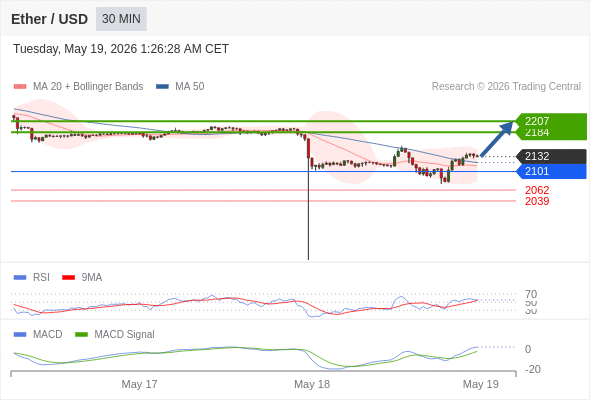Click the blue MACD legend marker
Screen dimensions: 590x400
(x=20, y=335)
